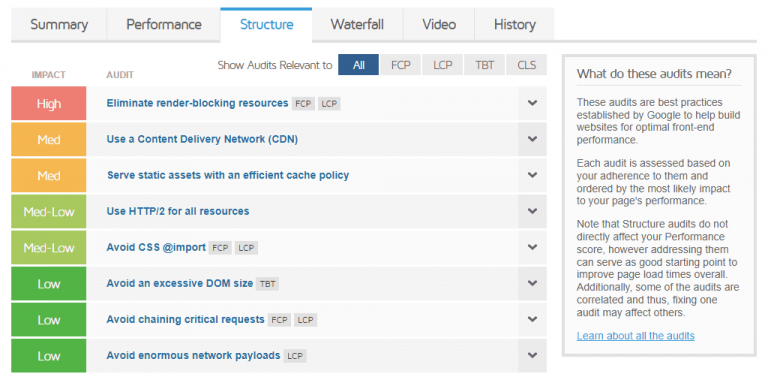Viewport: 768px width, 374px height.
Task: Open Avoid an excessive DOM size title
Action: 180,283
